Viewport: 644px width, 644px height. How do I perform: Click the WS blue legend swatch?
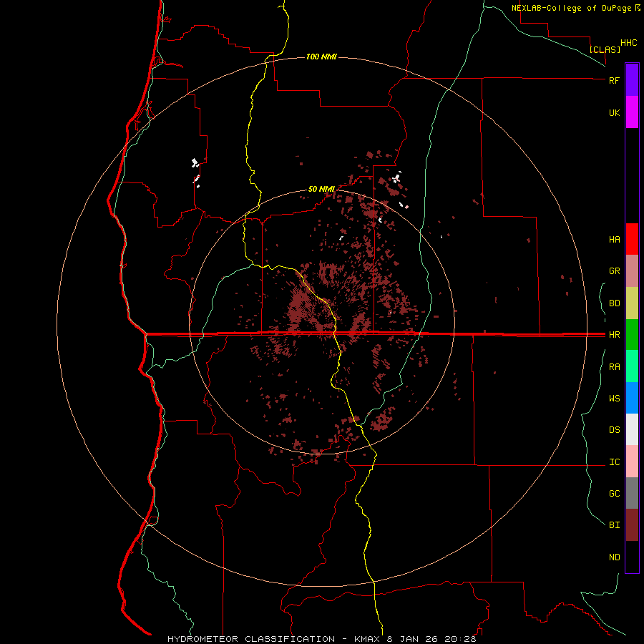[632, 398]
